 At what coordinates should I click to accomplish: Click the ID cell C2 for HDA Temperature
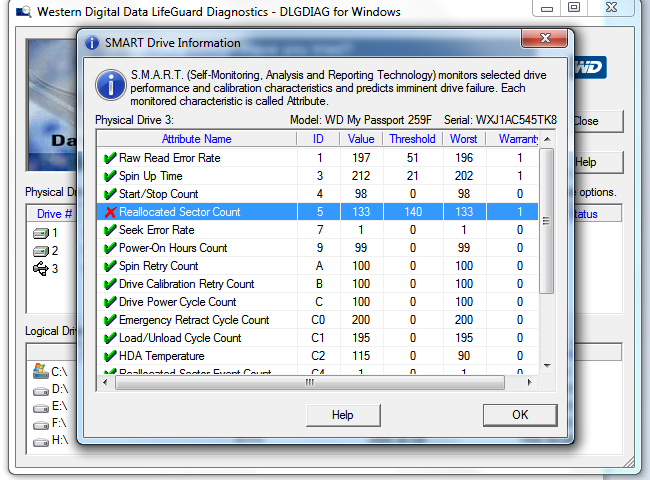click(318, 356)
